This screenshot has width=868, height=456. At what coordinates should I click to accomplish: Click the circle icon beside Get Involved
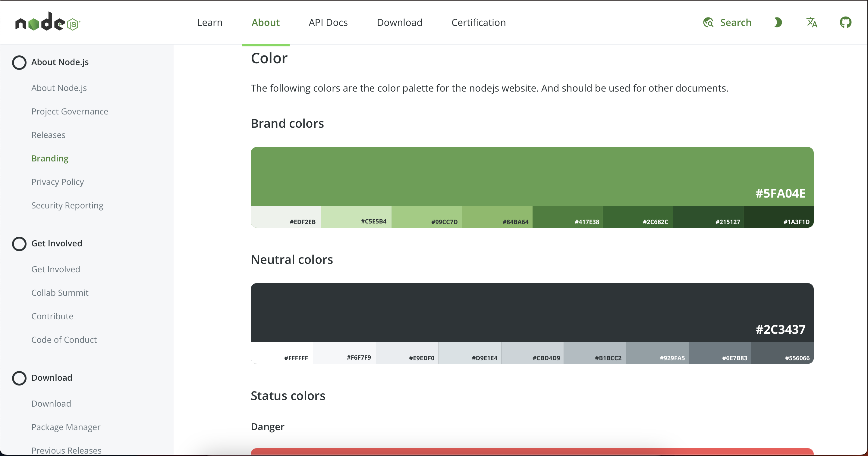pyautogui.click(x=19, y=243)
